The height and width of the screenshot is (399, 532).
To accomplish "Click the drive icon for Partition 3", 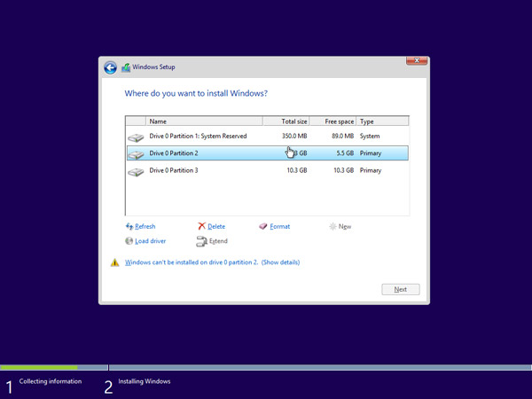I will pos(136,170).
